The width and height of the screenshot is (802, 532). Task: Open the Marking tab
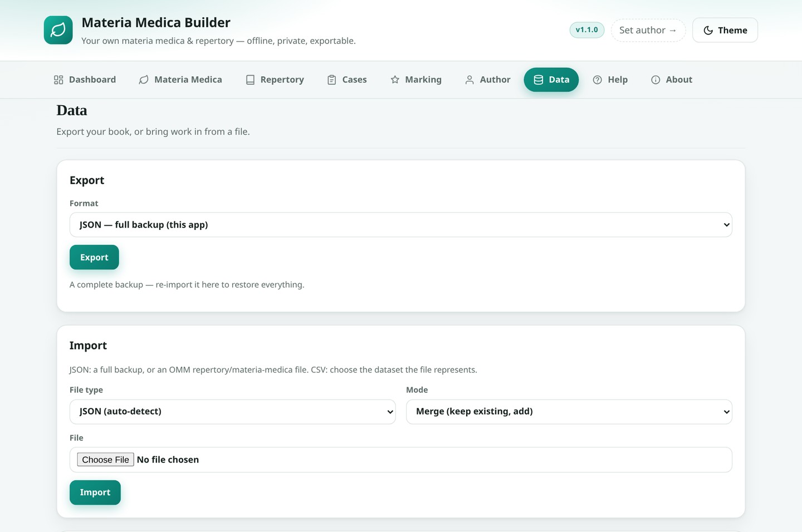point(416,80)
